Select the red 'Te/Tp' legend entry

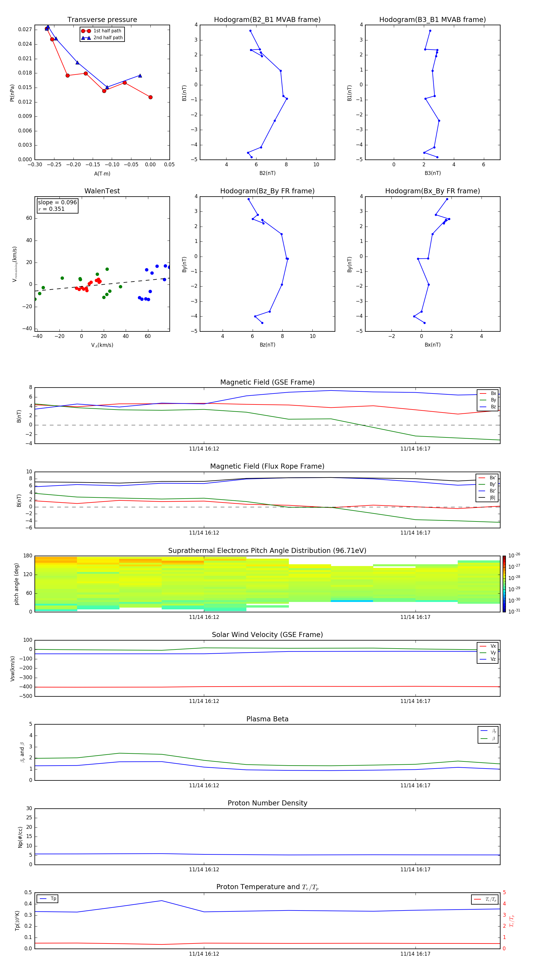485,899
